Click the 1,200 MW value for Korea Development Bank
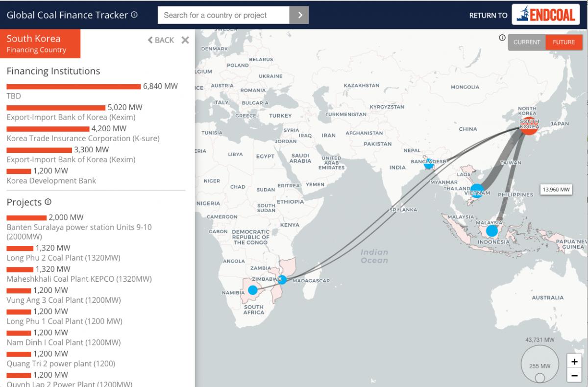The height and width of the screenshot is (387, 588). coord(50,171)
